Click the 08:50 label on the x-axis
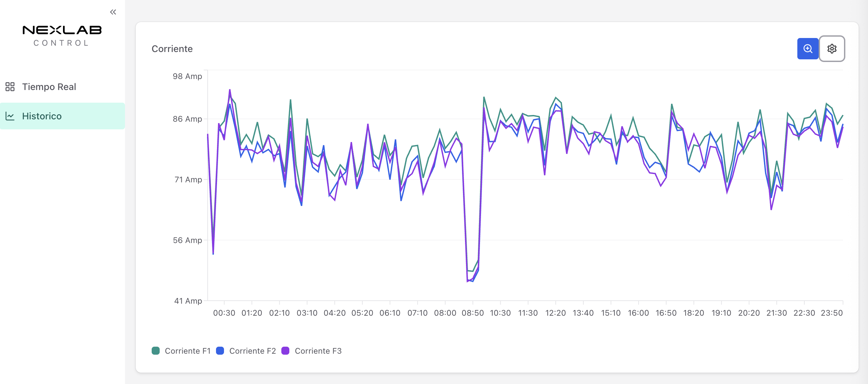 click(473, 313)
